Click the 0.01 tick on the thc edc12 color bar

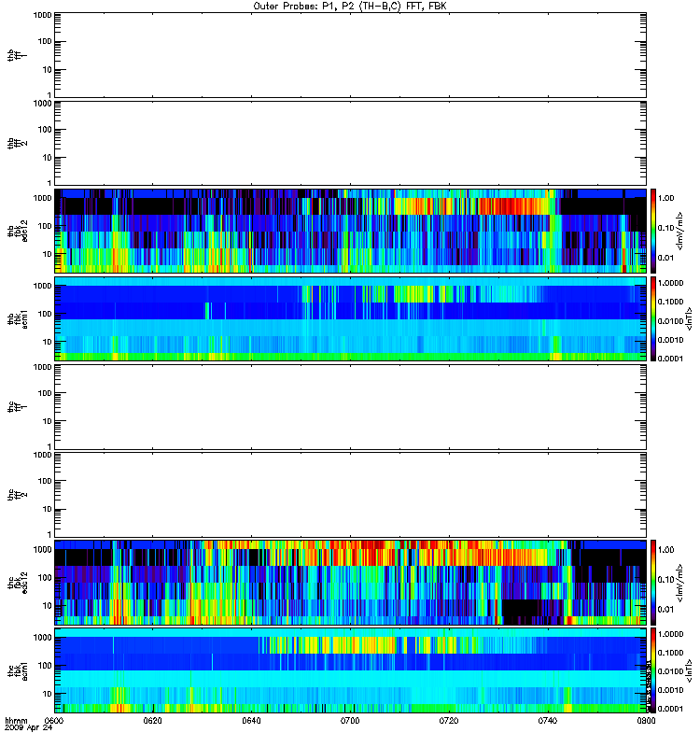pos(666,610)
